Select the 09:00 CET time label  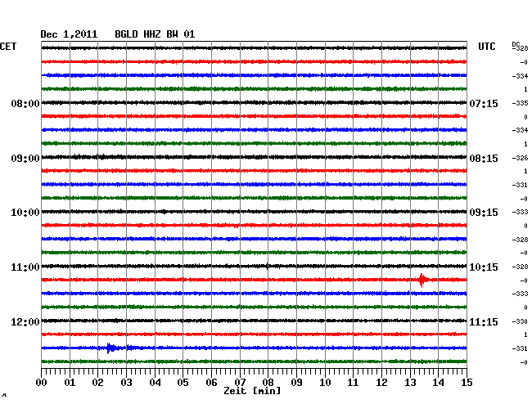click(25, 158)
